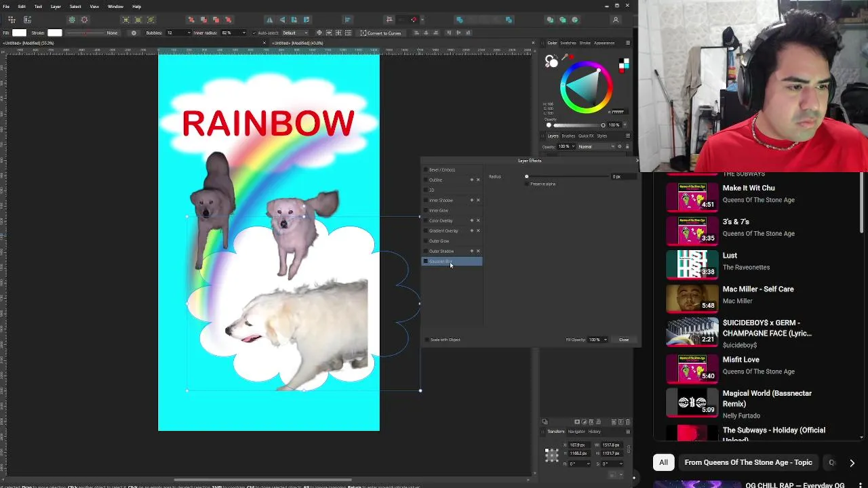
Task: Open the shape settings gear icon
Action: [134, 33]
